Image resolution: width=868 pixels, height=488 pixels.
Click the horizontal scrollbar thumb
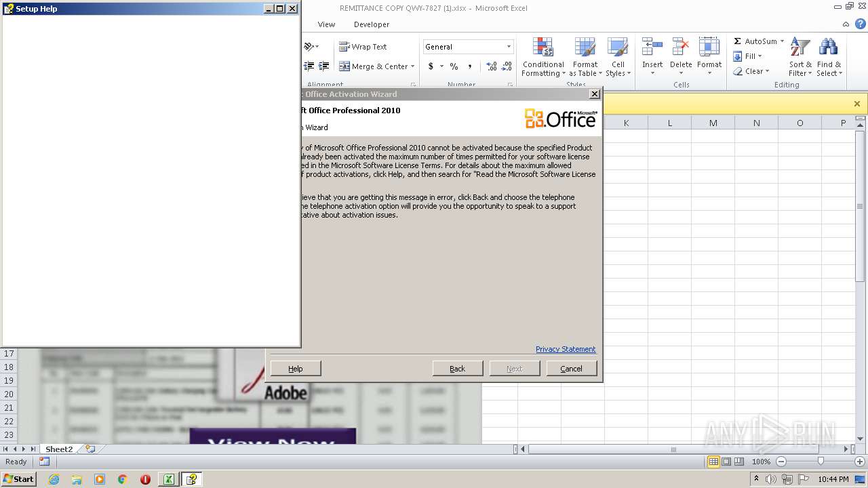tap(673, 449)
